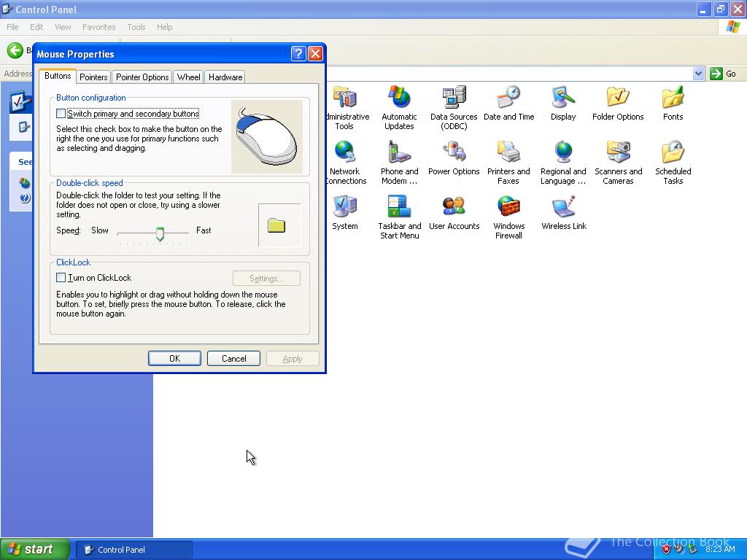Image resolution: width=747 pixels, height=560 pixels.
Task: Open the Help menu
Action: [x=164, y=27]
